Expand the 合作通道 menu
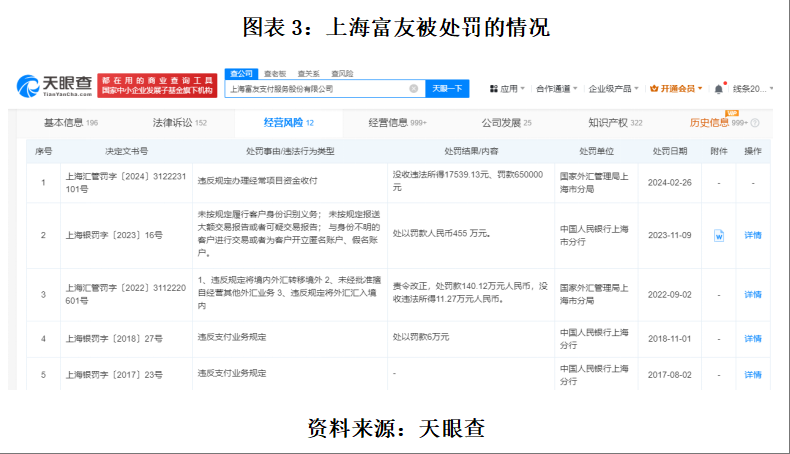 click(x=556, y=89)
